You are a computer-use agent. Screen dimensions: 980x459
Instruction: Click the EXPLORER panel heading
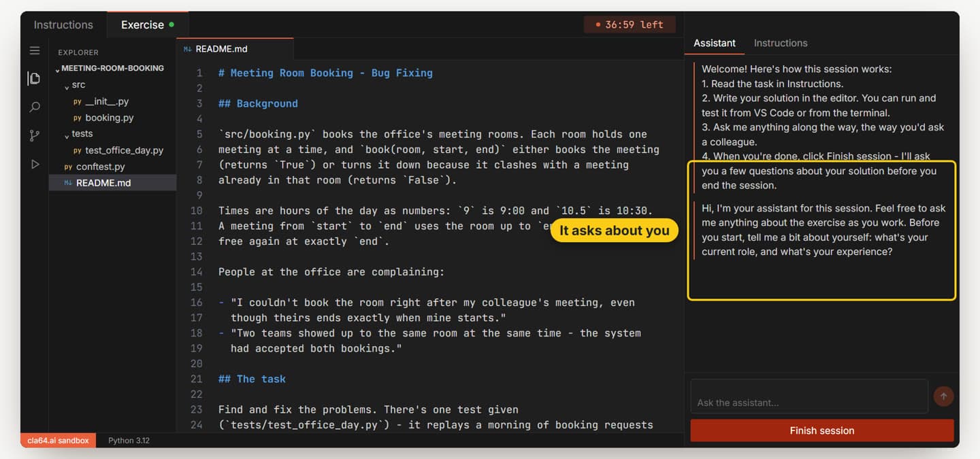78,52
